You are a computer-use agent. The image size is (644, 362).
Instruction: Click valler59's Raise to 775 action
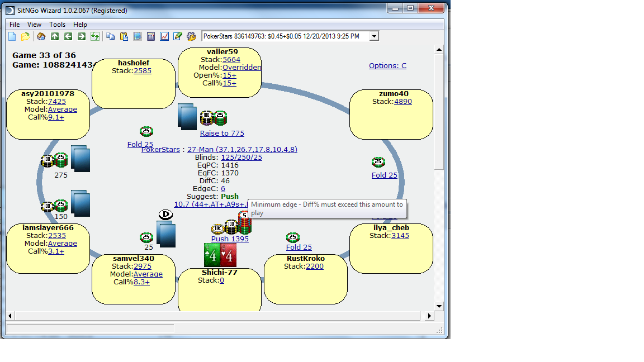point(222,134)
